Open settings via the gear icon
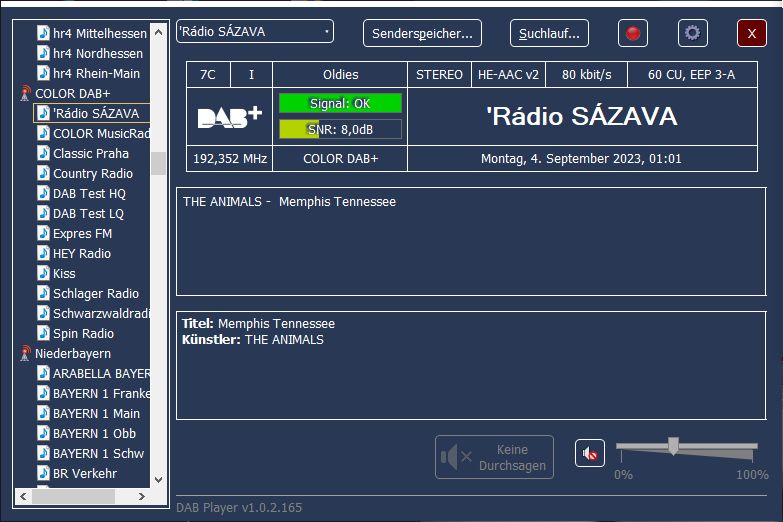This screenshot has width=783, height=522. [x=693, y=33]
